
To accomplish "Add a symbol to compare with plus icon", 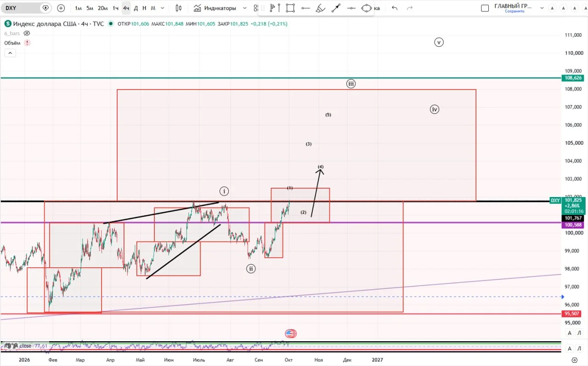I will click(x=61, y=8).
